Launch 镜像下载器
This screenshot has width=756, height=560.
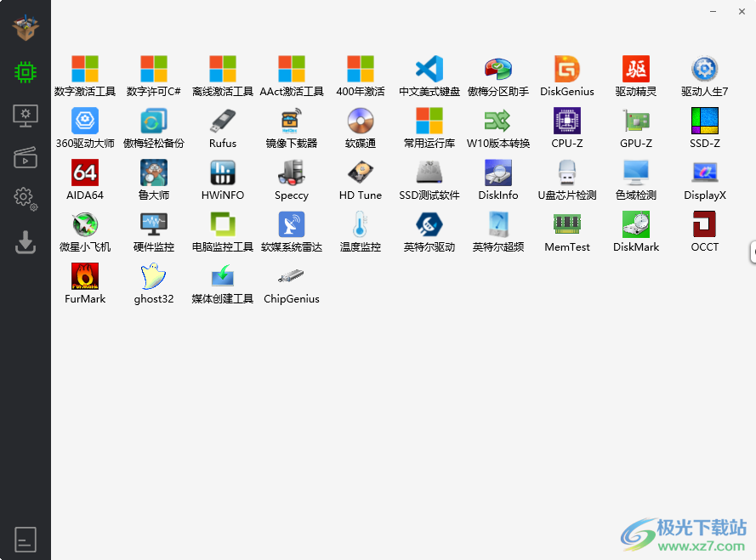tap(292, 121)
